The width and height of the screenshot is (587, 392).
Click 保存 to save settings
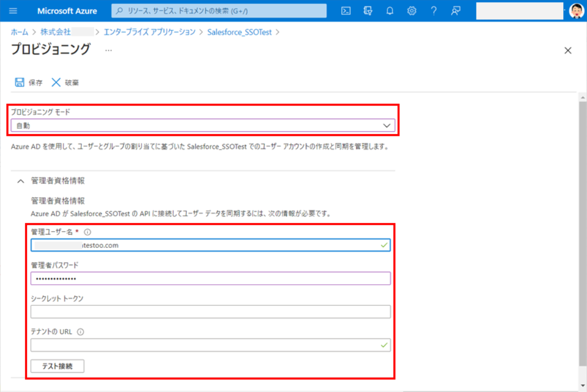pyautogui.click(x=35, y=83)
